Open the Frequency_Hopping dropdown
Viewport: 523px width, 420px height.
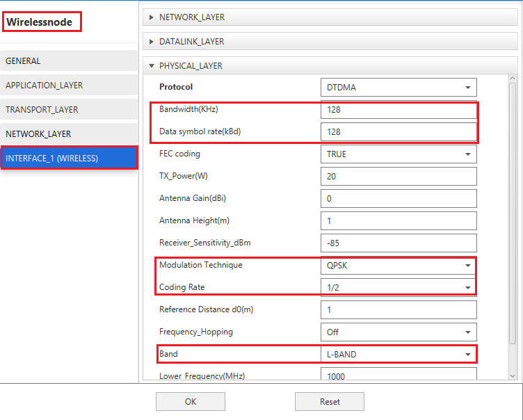point(398,332)
